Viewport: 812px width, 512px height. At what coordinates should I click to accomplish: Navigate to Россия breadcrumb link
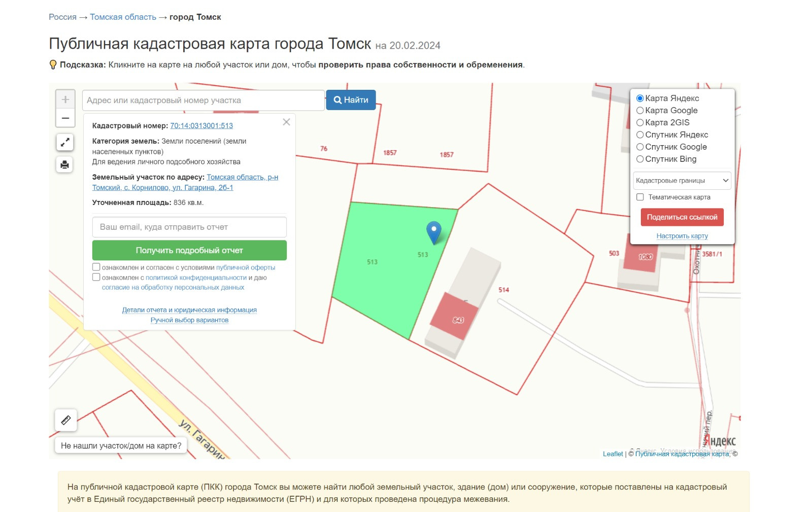62,17
